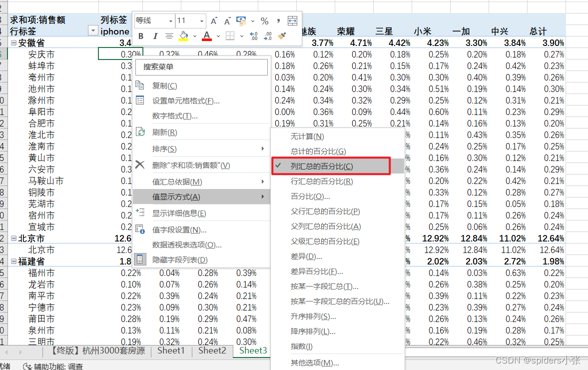
Task: Open 其他选项(M)...
Action: click(x=315, y=362)
